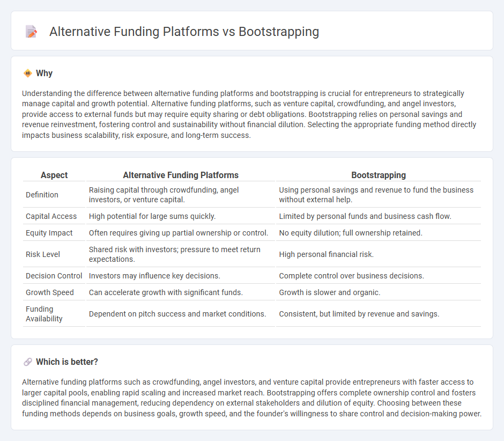This screenshot has width=504, height=441.
Task: Click the Alternative Funding Platforms column header
Action: pyautogui.click(x=181, y=175)
